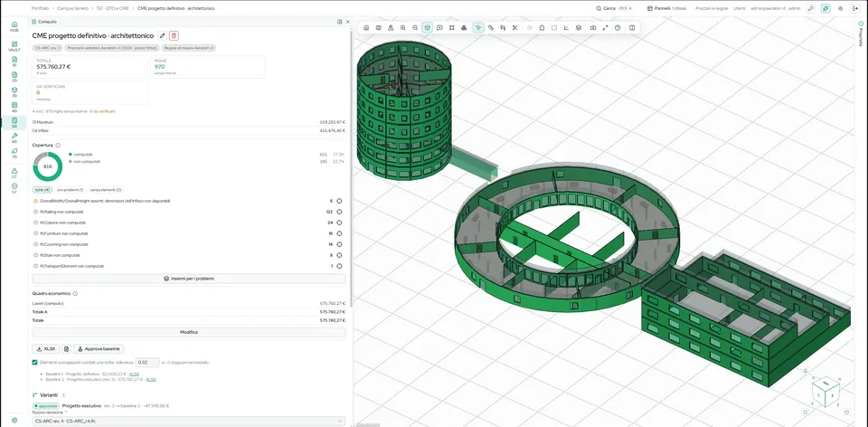Switch to the 1D sidebar module

coord(14,61)
